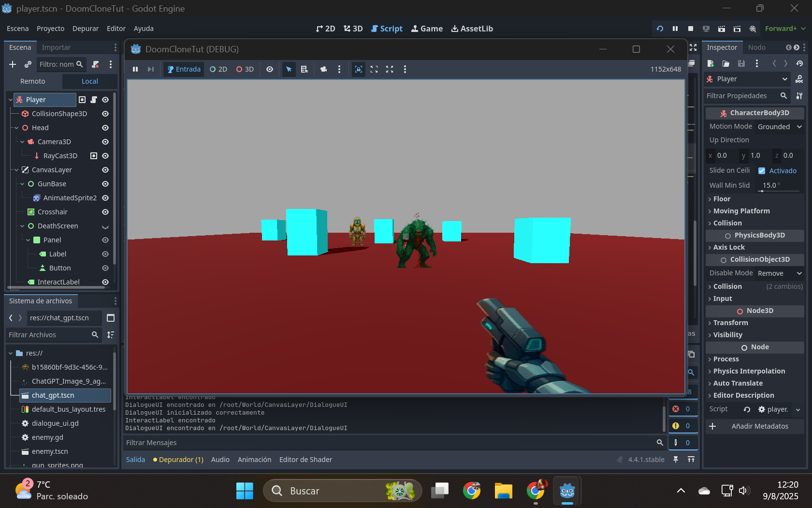Hide the Player node with eye icon
The height and width of the screenshot is (508, 812).
105,100
